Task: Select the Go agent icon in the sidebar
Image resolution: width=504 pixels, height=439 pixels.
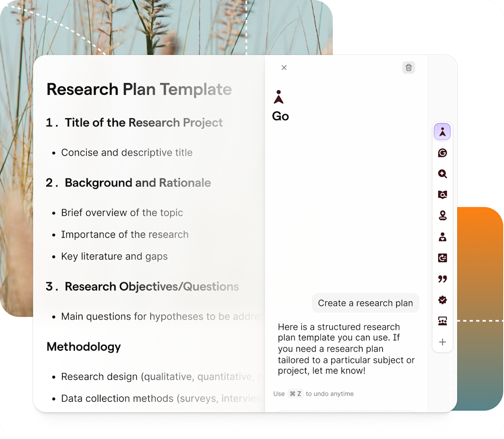Action: click(x=442, y=132)
